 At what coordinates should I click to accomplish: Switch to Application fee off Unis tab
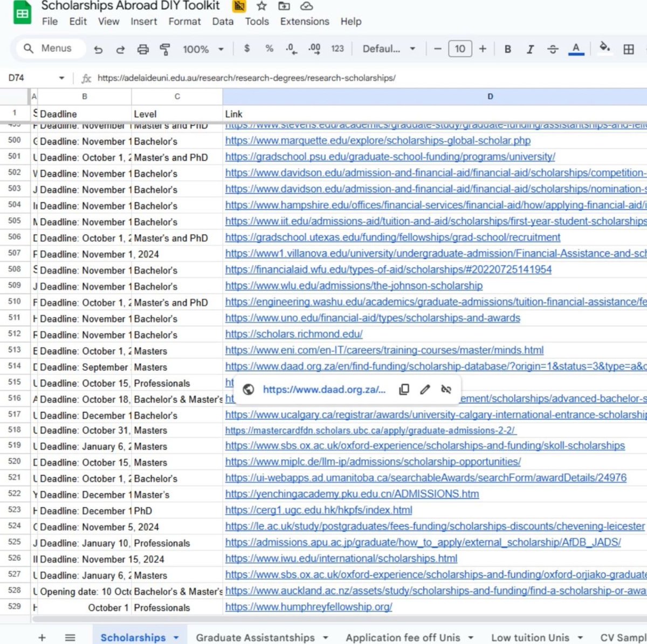point(403,638)
